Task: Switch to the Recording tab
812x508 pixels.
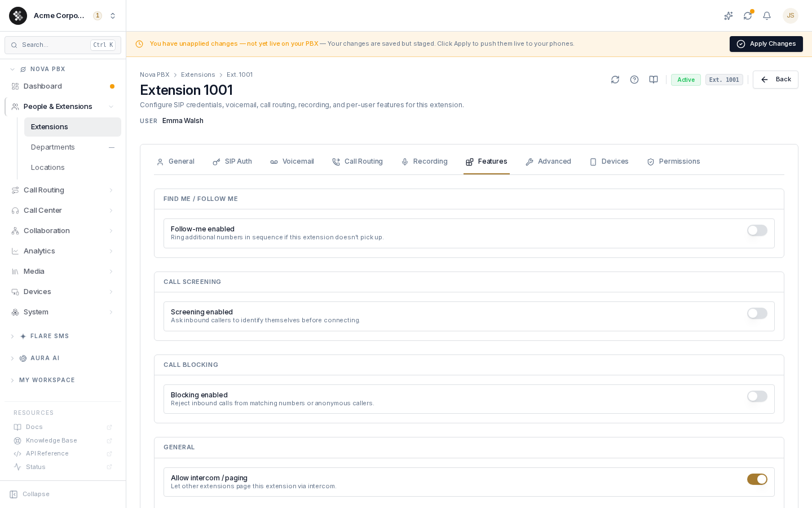Action: tap(424, 161)
